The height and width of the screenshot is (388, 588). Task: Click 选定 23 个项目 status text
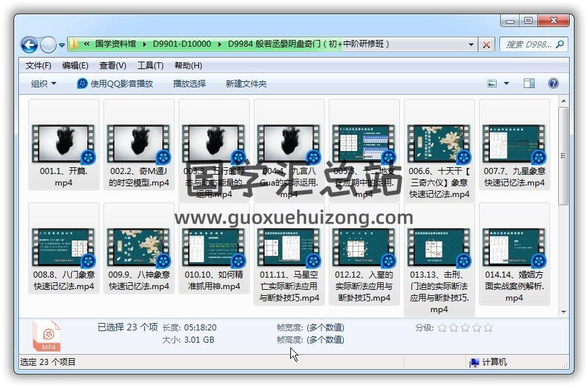[47, 362]
